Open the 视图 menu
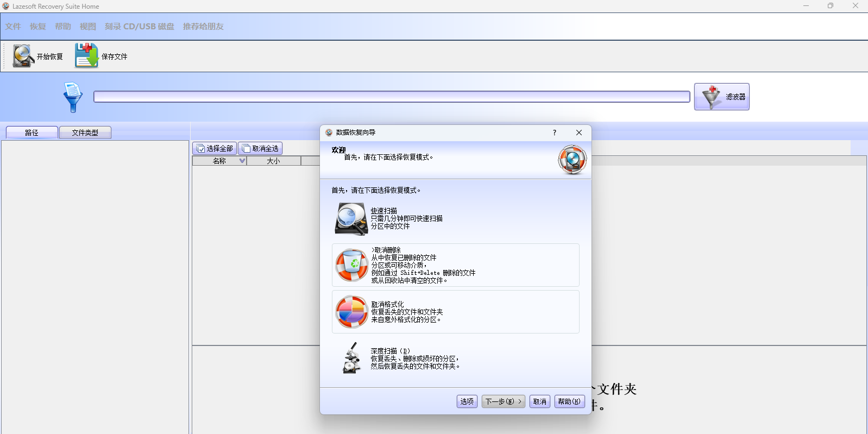Screen dimensions: 868x434 pos(88,26)
